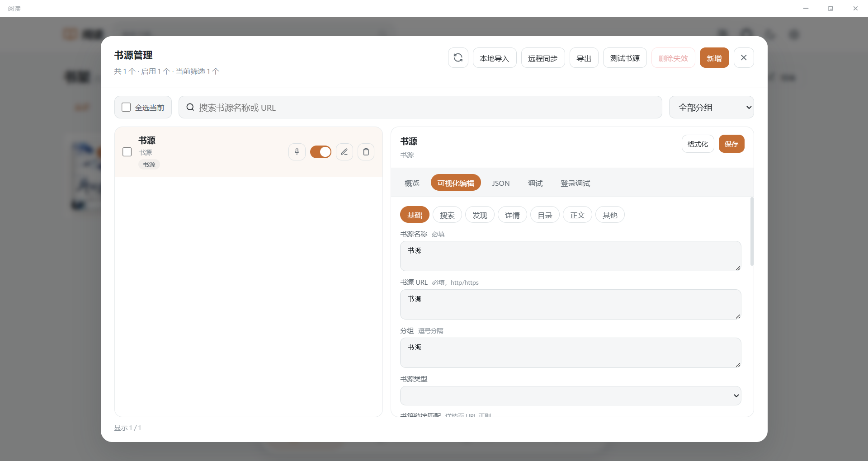The image size is (868, 461).
Task: Delete the 书源 entry using trash icon
Action: tap(366, 152)
